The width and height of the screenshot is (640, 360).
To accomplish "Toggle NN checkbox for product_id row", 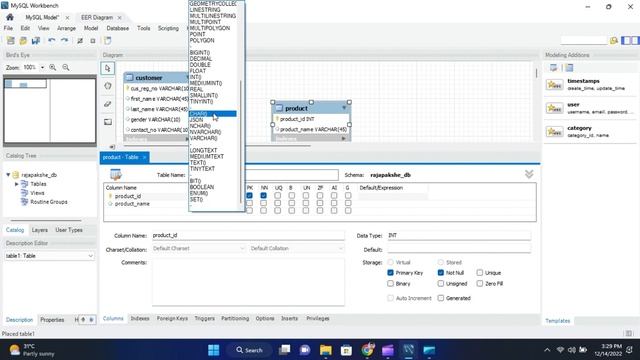I will click(264, 196).
